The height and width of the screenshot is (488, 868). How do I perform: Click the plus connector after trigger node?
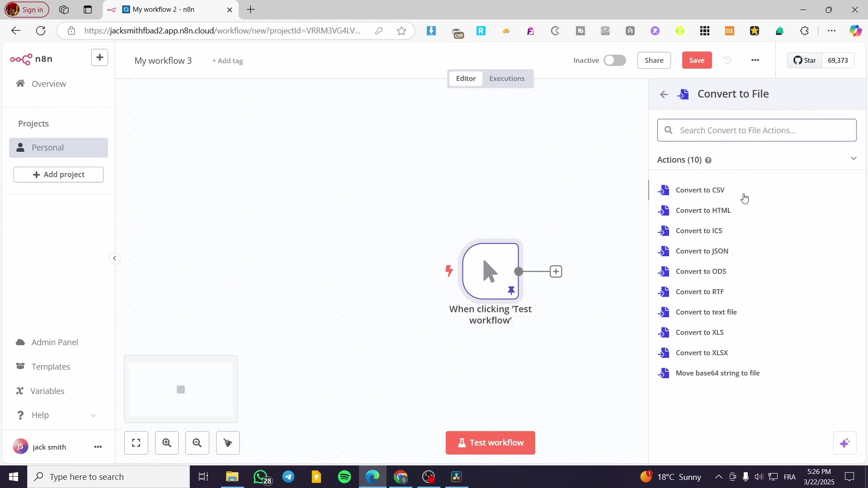556,272
